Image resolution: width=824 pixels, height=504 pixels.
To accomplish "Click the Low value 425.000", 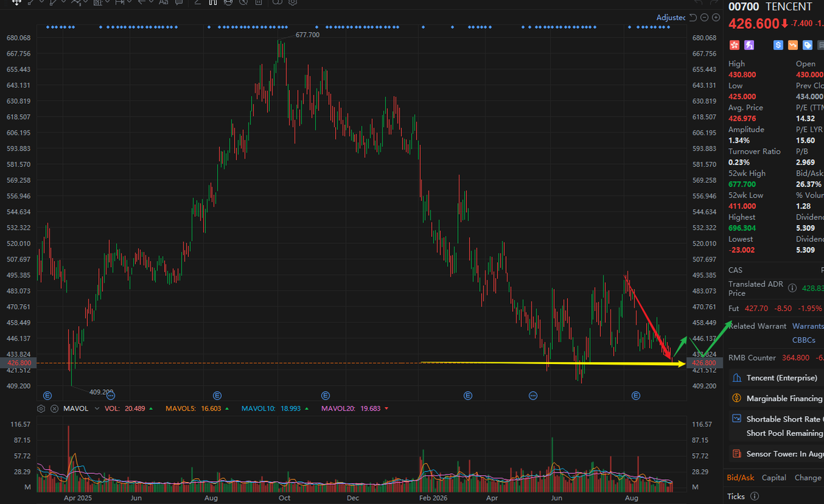I will pos(742,96).
